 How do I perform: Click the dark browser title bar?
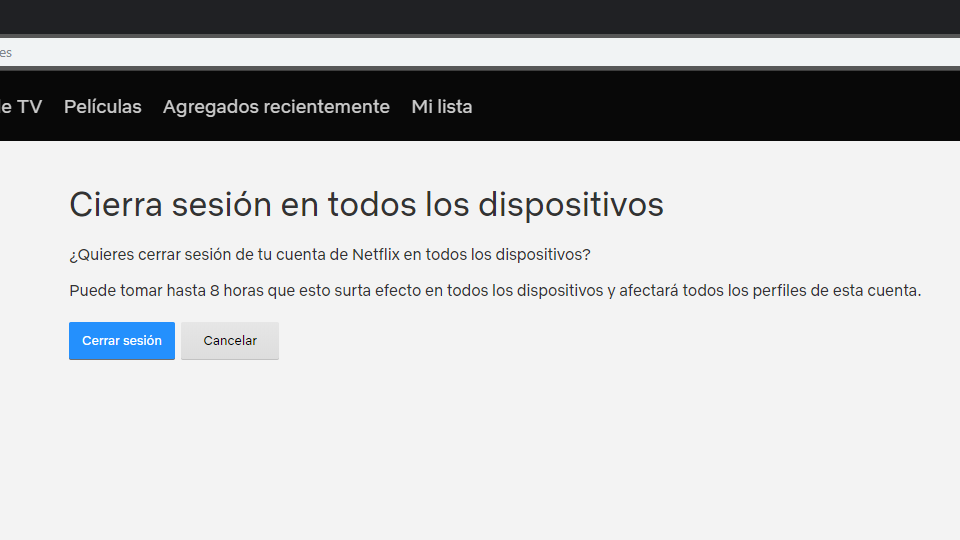[480, 17]
